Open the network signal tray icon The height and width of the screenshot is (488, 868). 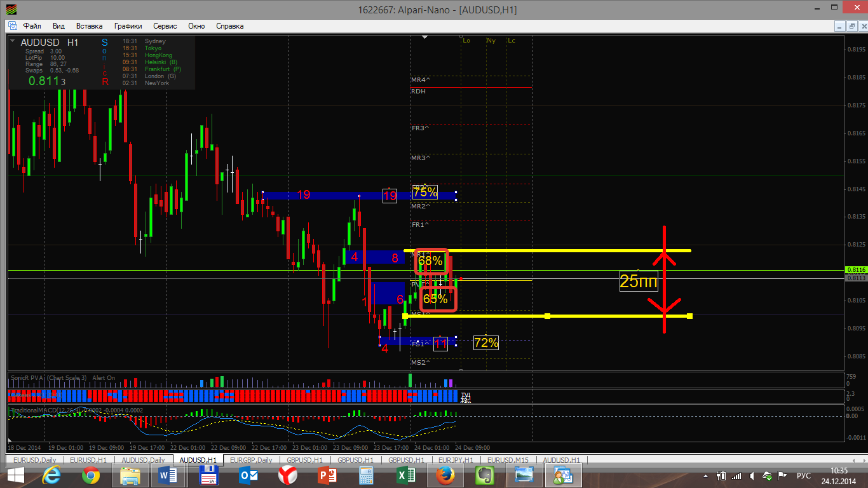(x=738, y=475)
